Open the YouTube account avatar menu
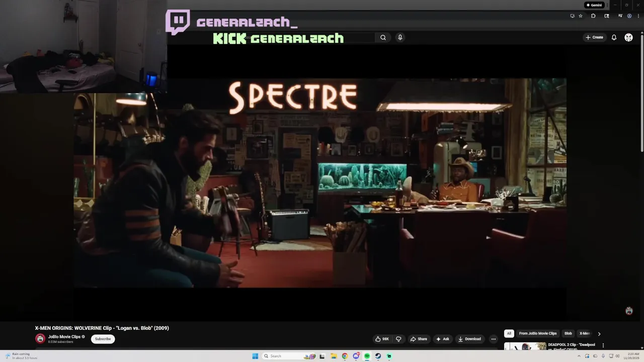Screen dimensions: 644x362 (628, 37)
